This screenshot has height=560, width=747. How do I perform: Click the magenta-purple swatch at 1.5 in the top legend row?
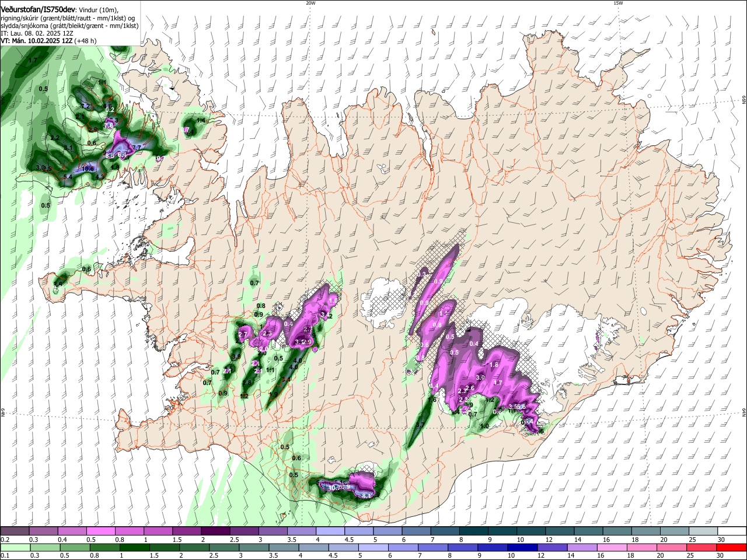(x=187, y=531)
